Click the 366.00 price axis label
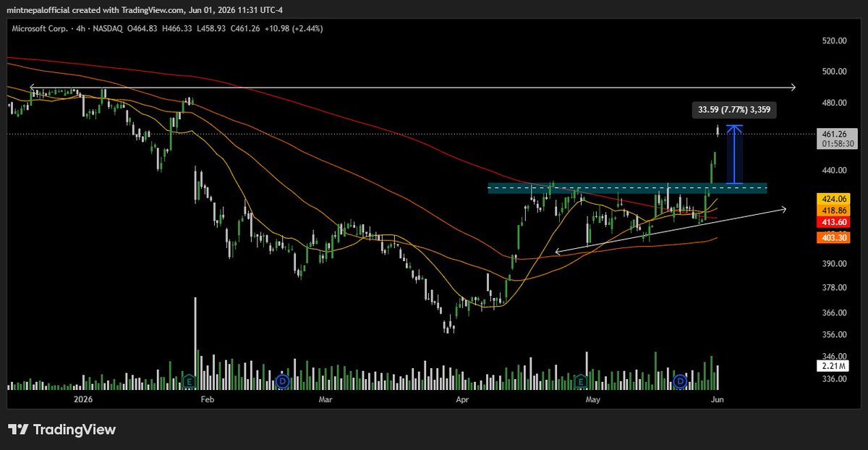This screenshot has width=868, height=450. tap(834, 313)
